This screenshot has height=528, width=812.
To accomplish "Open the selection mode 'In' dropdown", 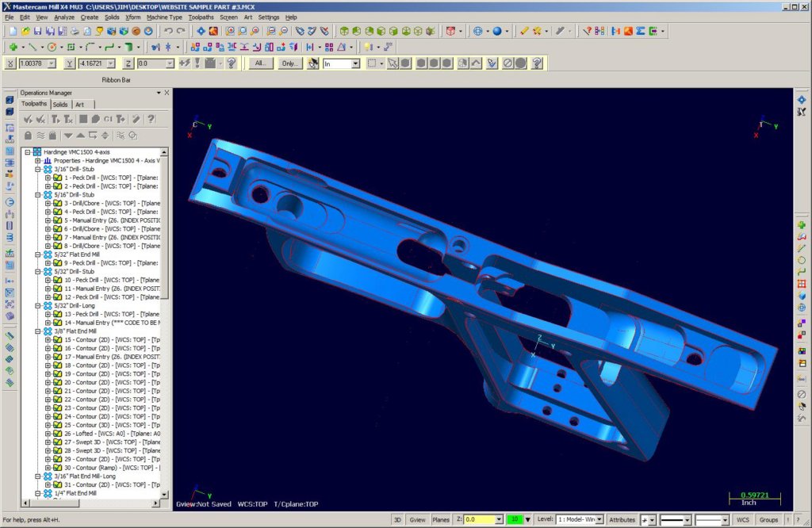I will point(355,63).
